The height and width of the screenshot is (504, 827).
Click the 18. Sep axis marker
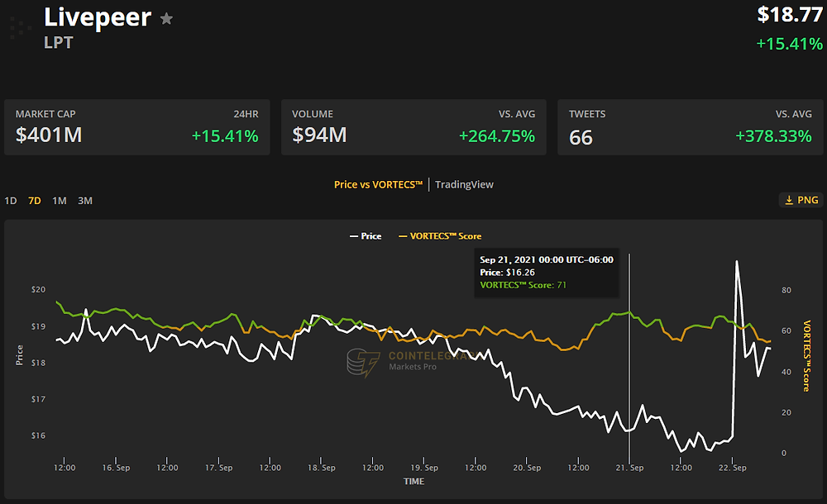(x=321, y=468)
